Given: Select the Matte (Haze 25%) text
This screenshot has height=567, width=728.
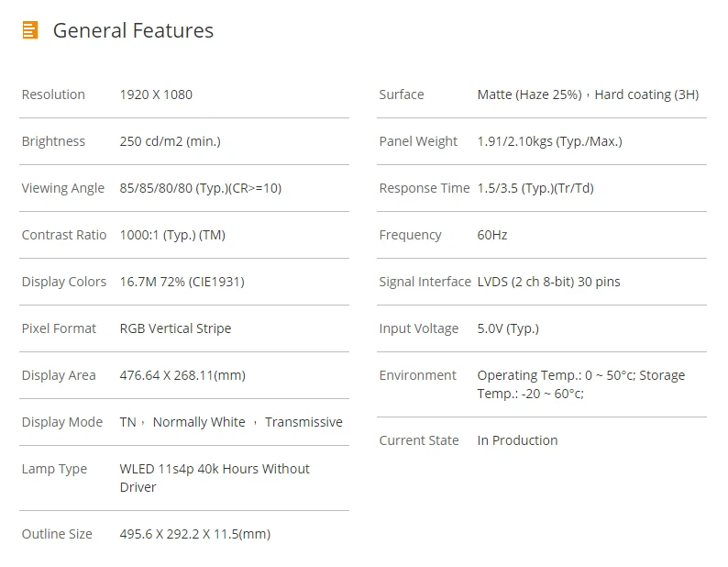Looking at the screenshot, I should [530, 94].
